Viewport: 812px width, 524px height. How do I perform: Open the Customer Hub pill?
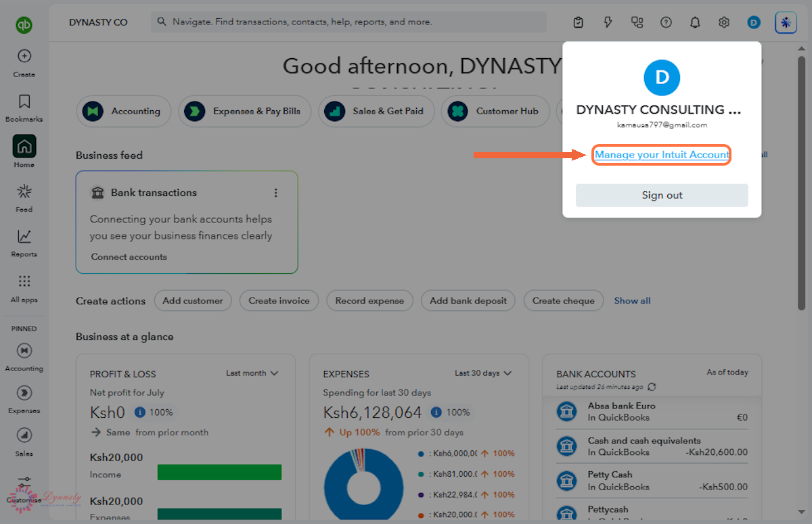tap(495, 111)
